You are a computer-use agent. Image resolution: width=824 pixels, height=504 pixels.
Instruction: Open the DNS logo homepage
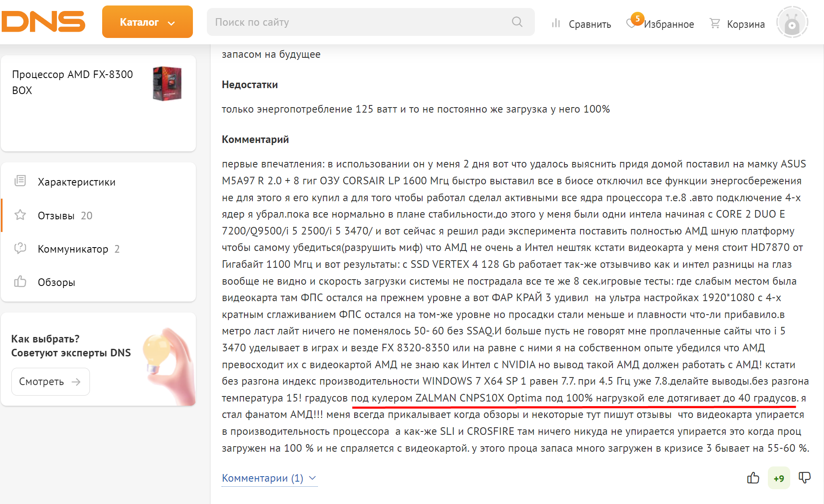click(x=43, y=22)
